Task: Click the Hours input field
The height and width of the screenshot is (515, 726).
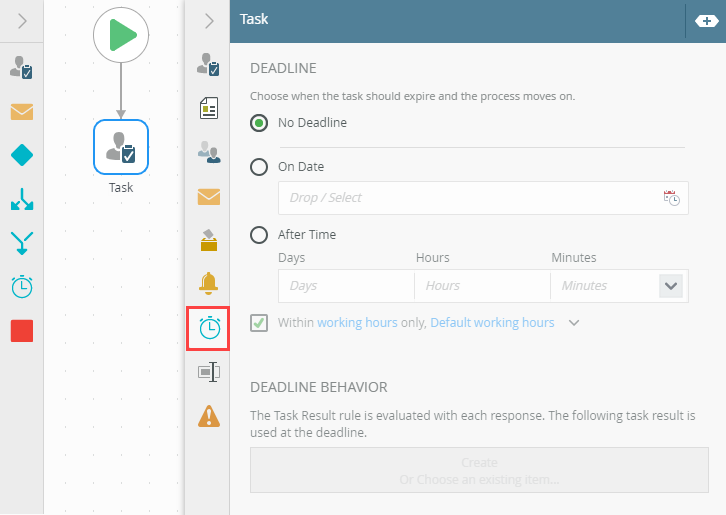Action: tap(482, 286)
